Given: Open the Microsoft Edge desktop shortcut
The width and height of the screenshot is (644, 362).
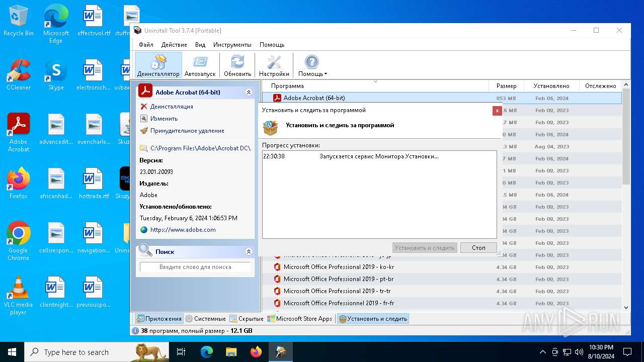Looking at the screenshot, I should (x=56, y=24).
